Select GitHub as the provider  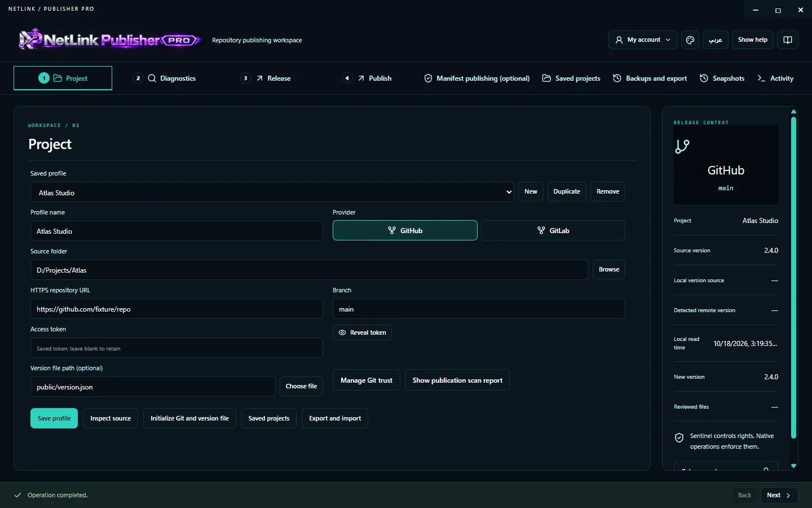405,230
